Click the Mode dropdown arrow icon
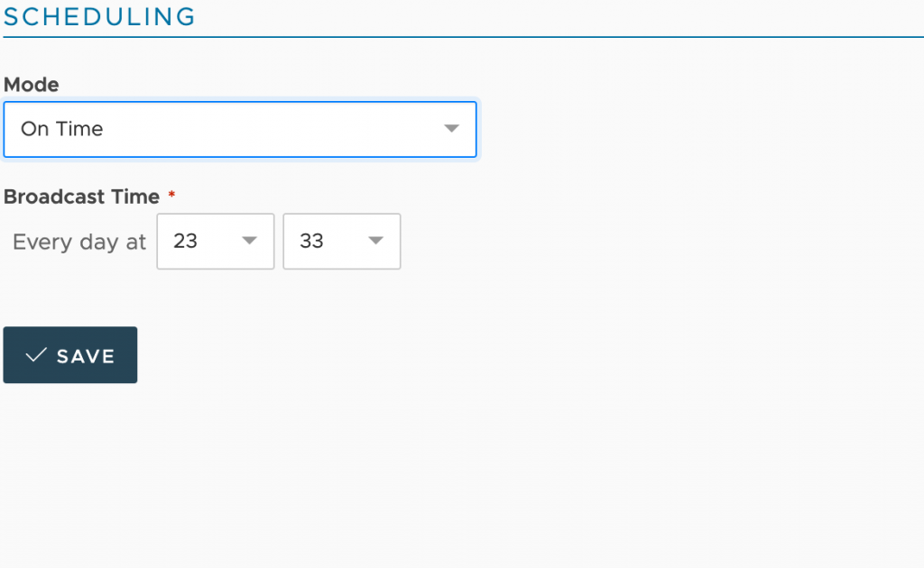924x568 pixels. pos(451,128)
